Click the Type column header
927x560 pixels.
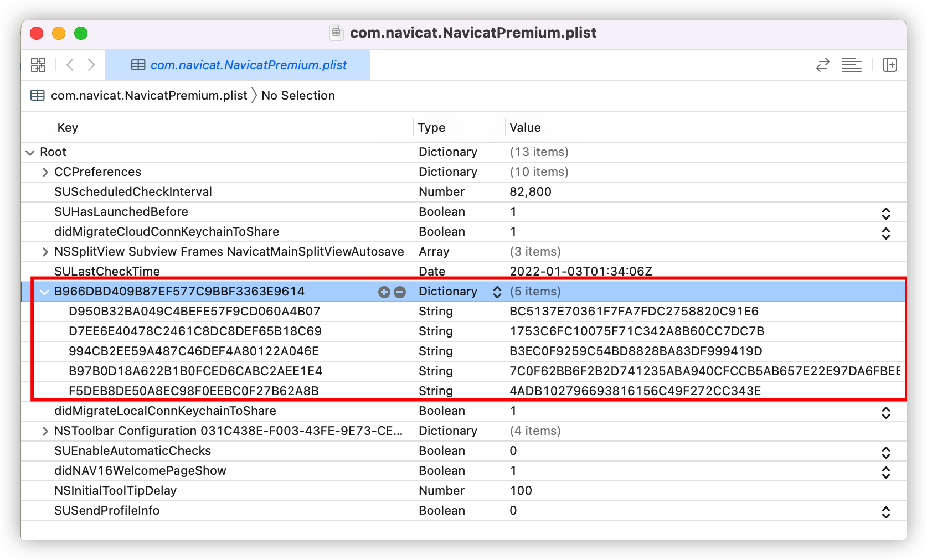pos(431,127)
